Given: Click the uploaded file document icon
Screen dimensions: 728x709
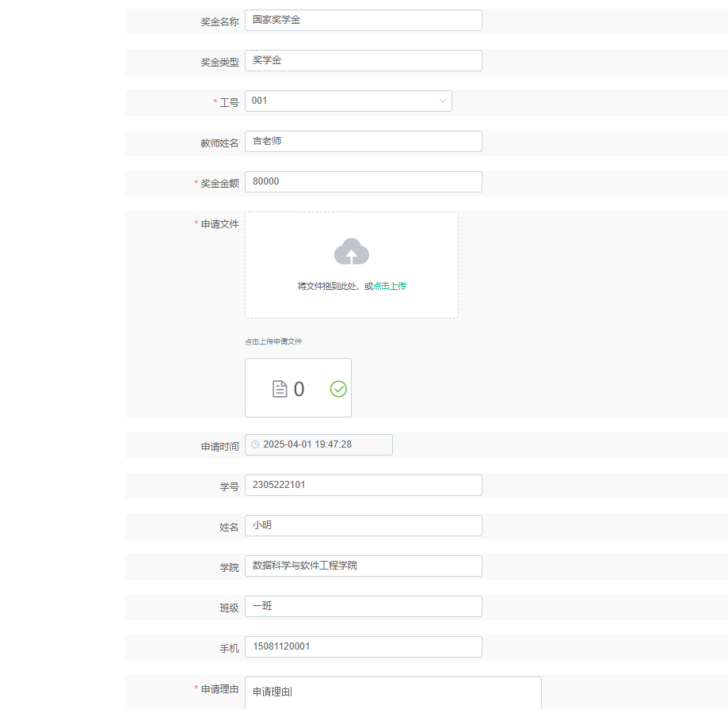Looking at the screenshot, I should [x=280, y=389].
